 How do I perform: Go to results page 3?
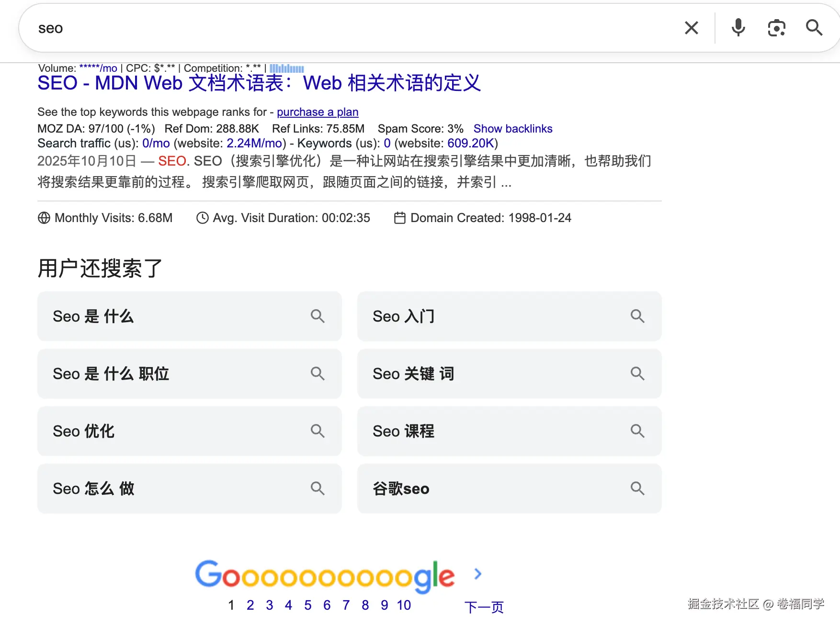270,605
